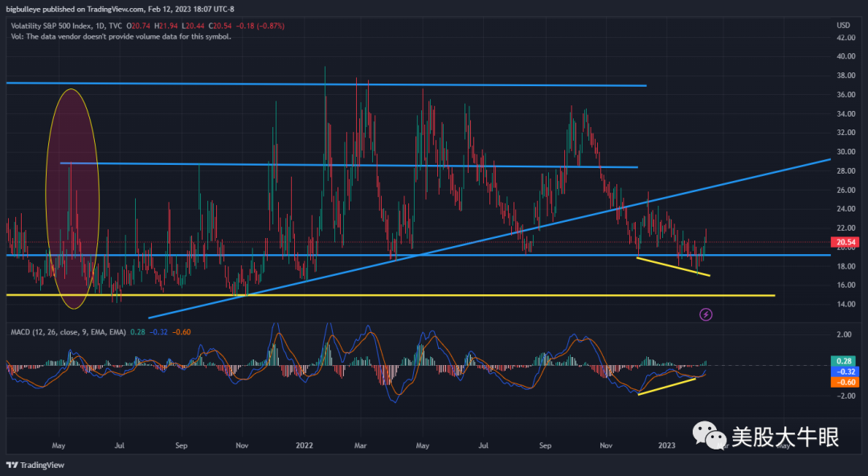Click the 34.00 price axis label
Screen dimensions: 868x476
click(x=845, y=114)
